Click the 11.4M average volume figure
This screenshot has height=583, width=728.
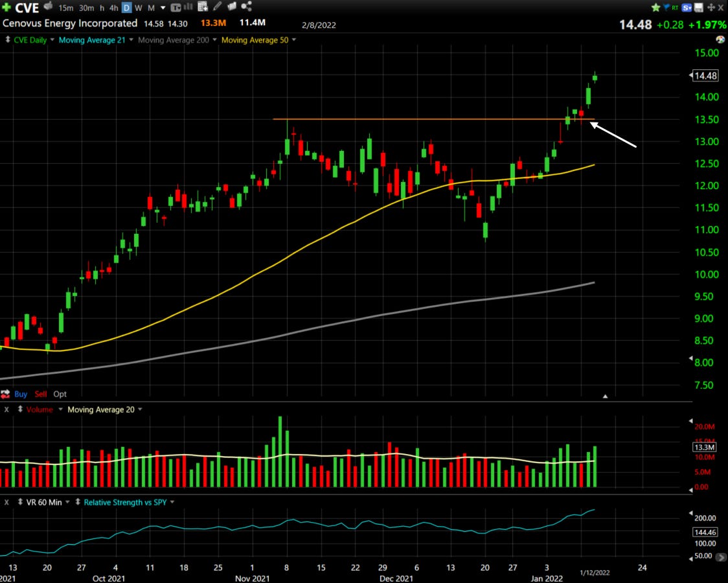pyautogui.click(x=253, y=22)
